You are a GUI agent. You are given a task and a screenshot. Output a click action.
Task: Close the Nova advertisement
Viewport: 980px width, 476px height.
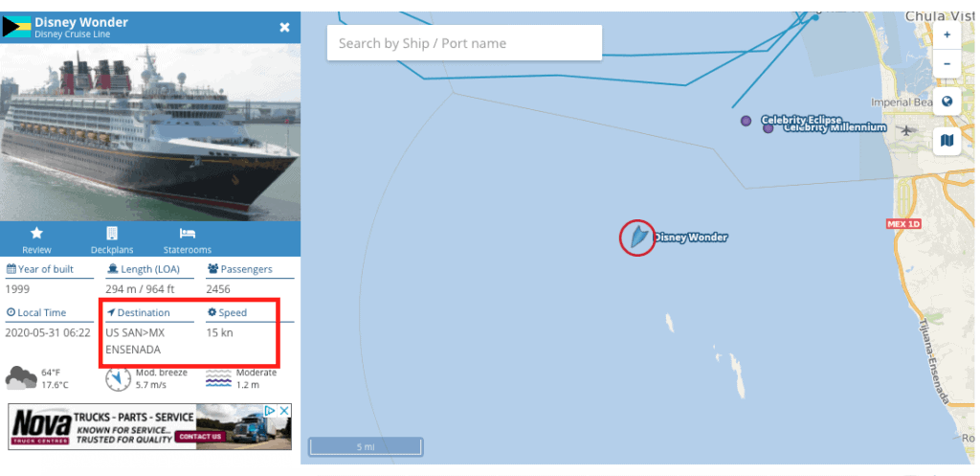click(284, 410)
